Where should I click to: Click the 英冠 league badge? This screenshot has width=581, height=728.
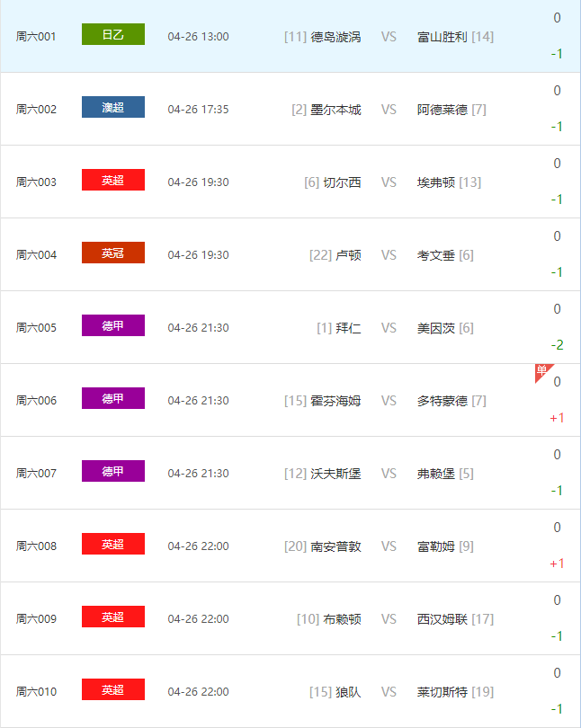(112, 253)
